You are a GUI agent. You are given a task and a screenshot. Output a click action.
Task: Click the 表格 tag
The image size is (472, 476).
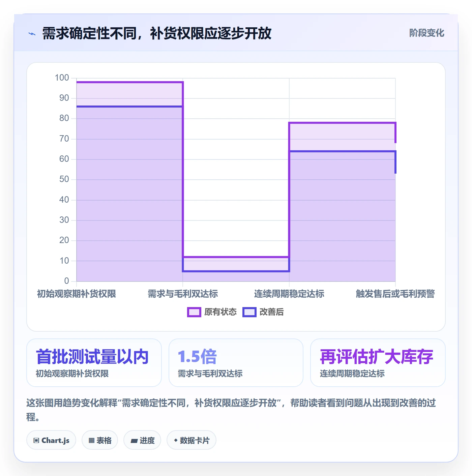click(100, 440)
